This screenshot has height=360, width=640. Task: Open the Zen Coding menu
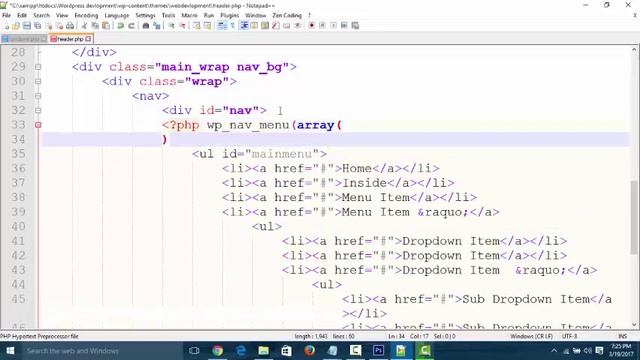pyautogui.click(x=287, y=15)
